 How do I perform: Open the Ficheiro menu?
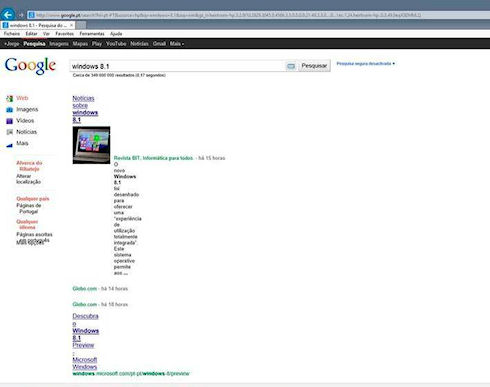click(x=12, y=34)
